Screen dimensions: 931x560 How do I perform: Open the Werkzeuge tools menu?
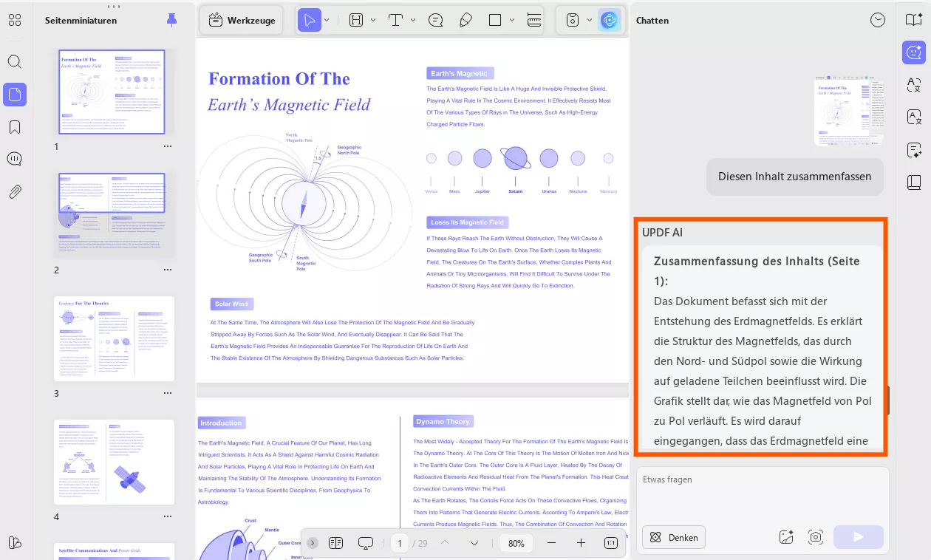point(242,20)
